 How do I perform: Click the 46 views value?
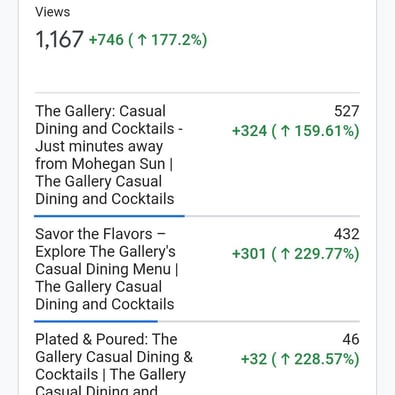click(x=351, y=339)
